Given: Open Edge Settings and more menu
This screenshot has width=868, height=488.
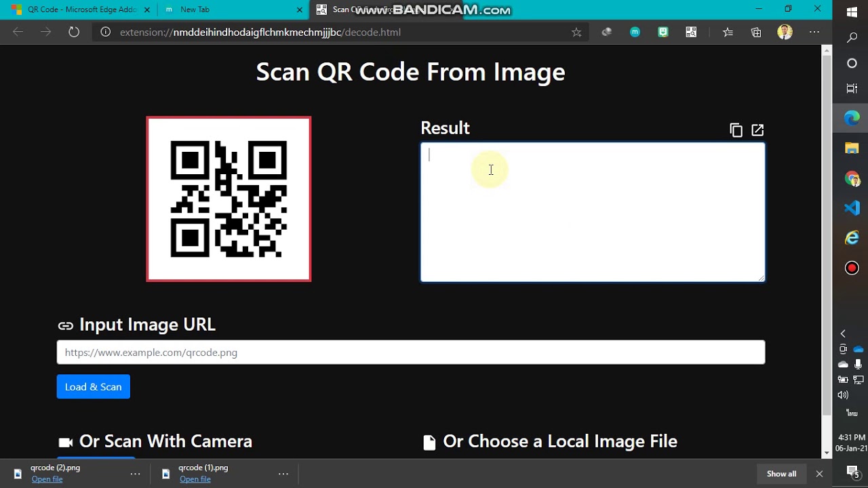Looking at the screenshot, I should [x=814, y=32].
